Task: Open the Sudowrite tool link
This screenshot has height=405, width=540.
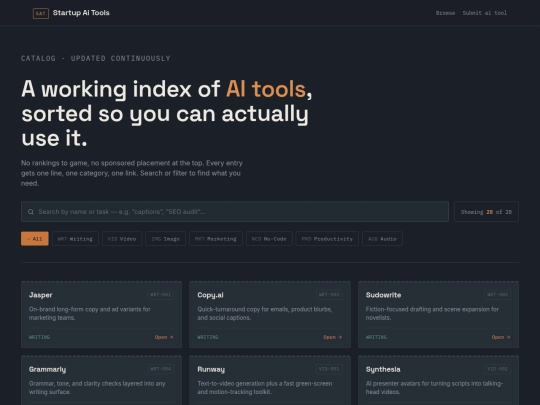Action: pyautogui.click(x=501, y=337)
